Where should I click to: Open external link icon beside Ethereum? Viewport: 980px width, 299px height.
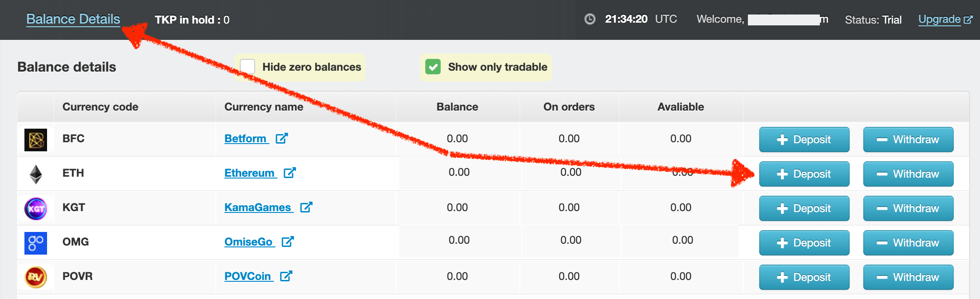[x=290, y=173]
